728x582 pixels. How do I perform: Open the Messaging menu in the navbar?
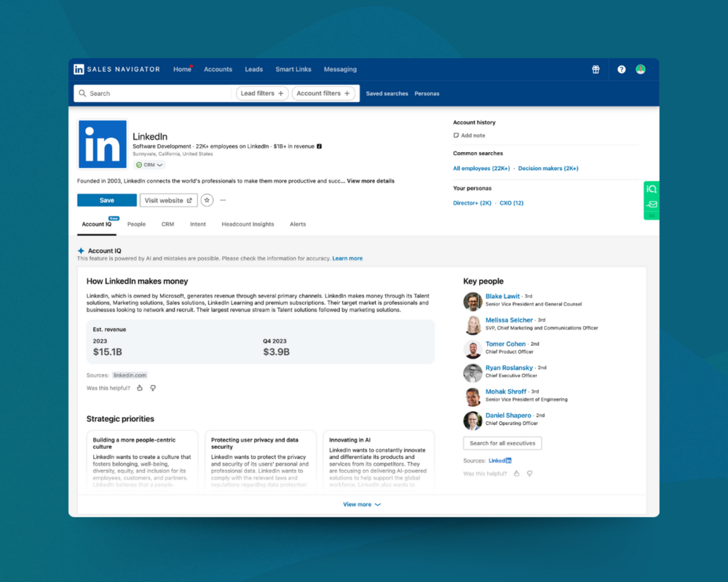340,68
